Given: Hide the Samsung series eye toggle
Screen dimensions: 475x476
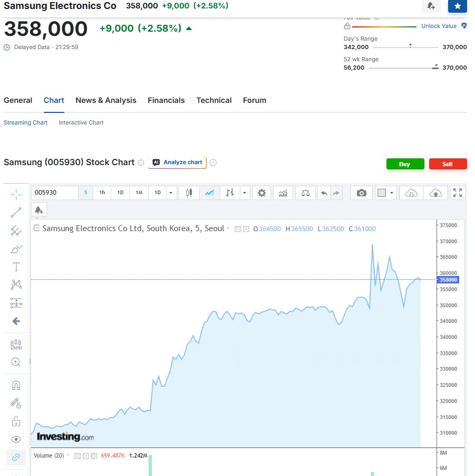Looking at the screenshot, I should (x=238, y=229).
